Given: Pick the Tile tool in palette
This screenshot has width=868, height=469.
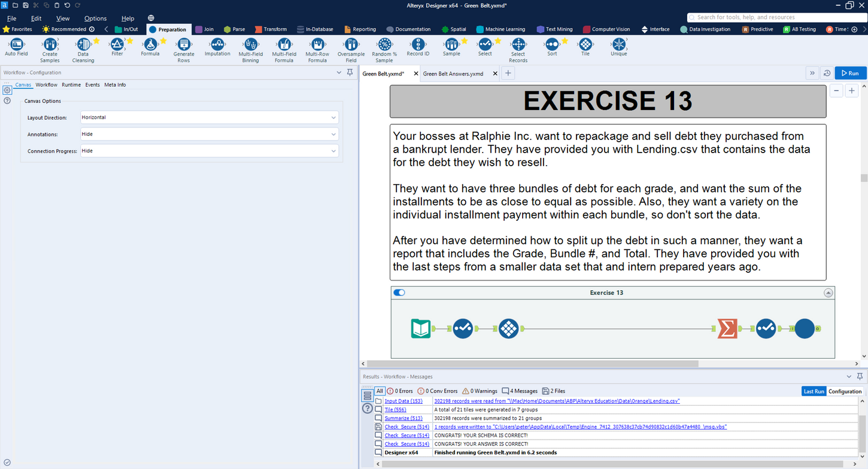Looking at the screenshot, I should point(585,48).
